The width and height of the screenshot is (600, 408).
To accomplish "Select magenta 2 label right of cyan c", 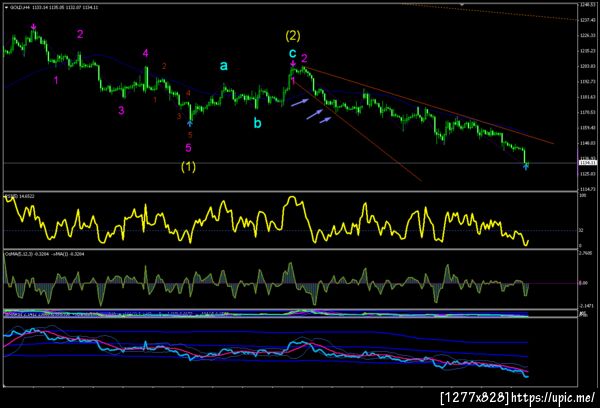I will (304, 58).
